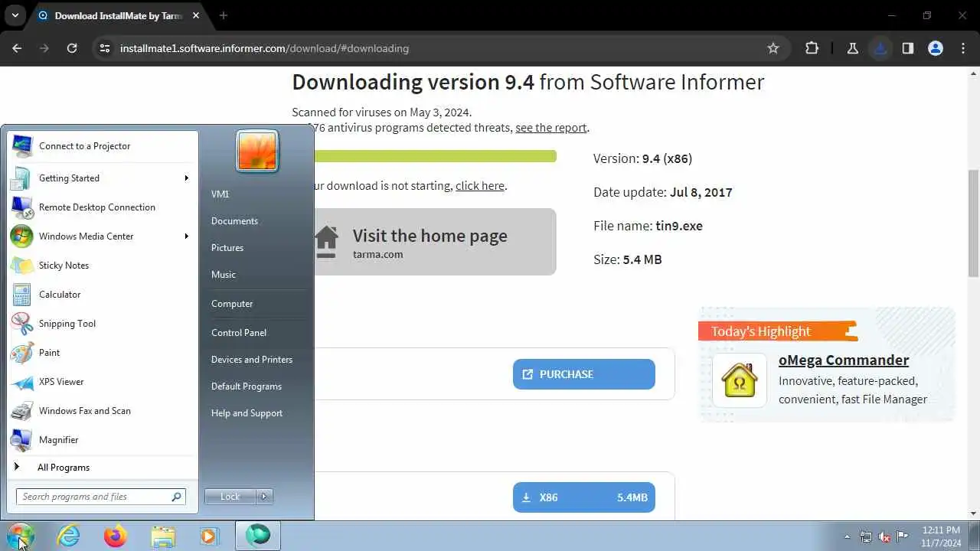This screenshot has width=980, height=551.
Task: Click the active browser taskbar icon
Action: pos(258,536)
